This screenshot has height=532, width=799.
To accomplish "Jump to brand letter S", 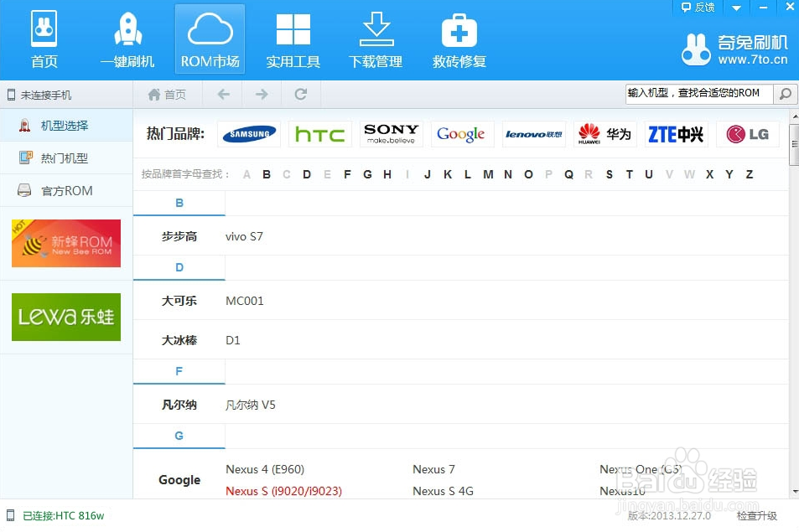I will (610, 174).
